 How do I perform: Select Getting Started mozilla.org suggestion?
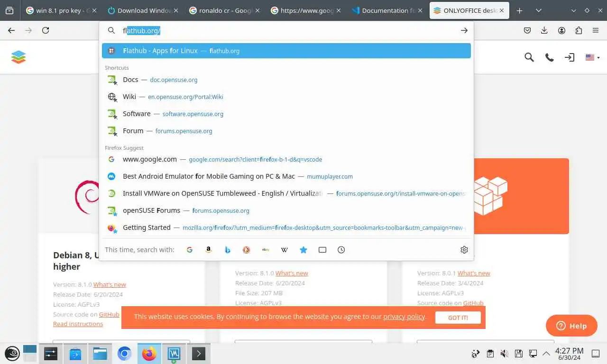(x=286, y=227)
